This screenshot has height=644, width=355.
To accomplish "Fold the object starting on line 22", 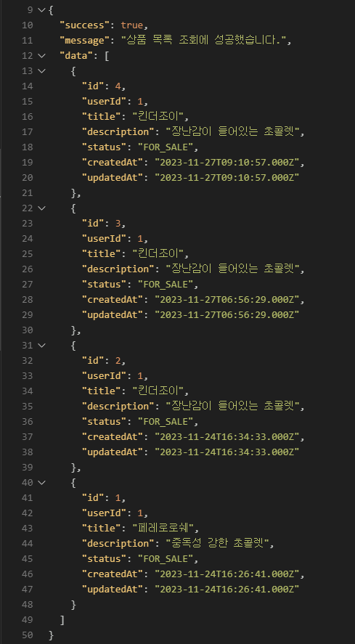I will point(41,208).
